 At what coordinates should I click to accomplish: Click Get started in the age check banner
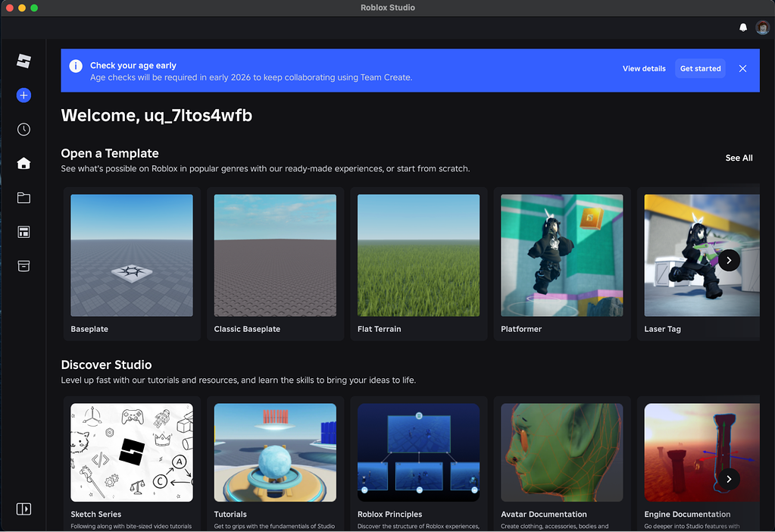point(699,68)
